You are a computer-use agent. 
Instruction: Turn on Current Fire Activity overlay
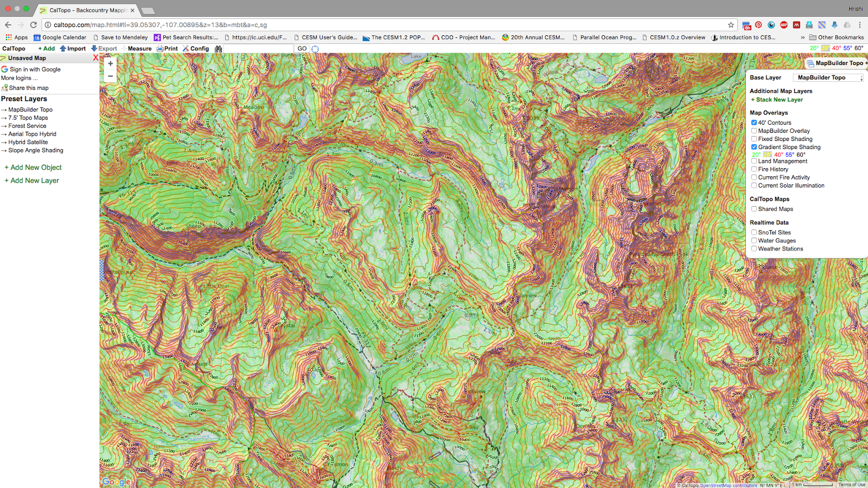(754, 177)
